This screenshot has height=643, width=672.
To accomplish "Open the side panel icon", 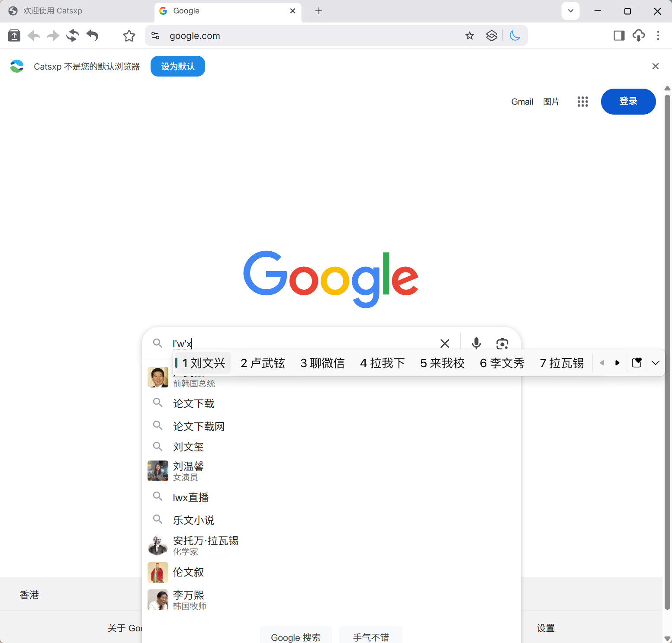I will click(619, 35).
